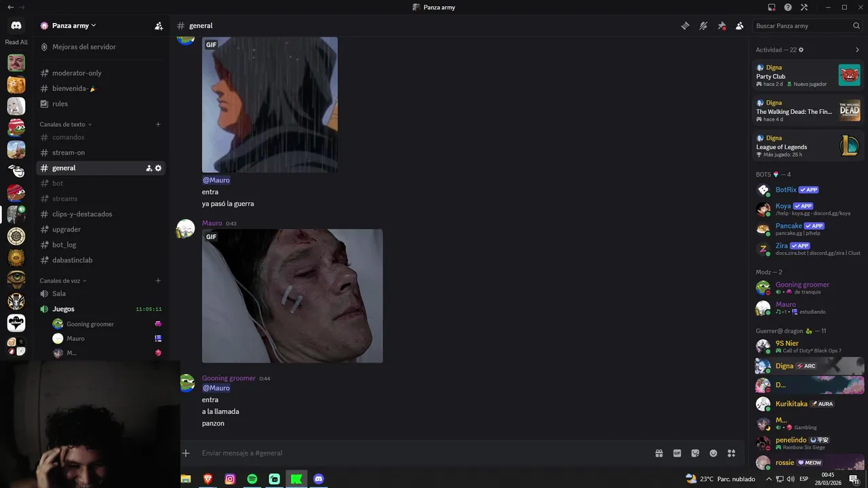Open The Walking Dead activity card
The image size is (868, 488).
pos(808,110)
